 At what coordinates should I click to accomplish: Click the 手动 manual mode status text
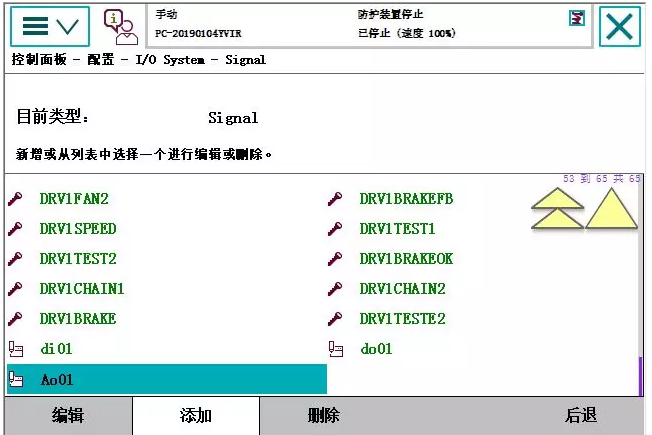coord(166,15)
